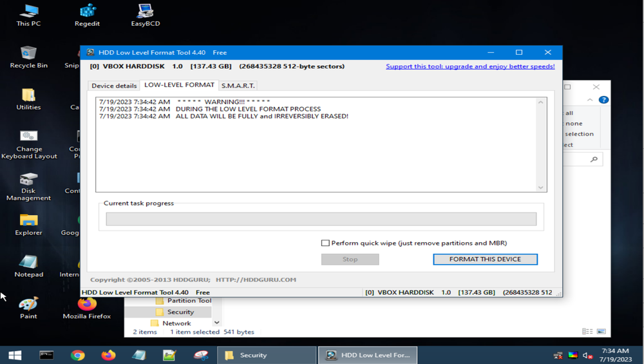The image size is (644, 364).
Task: Switch to the Device details tab
Action: tap(114, 86)
